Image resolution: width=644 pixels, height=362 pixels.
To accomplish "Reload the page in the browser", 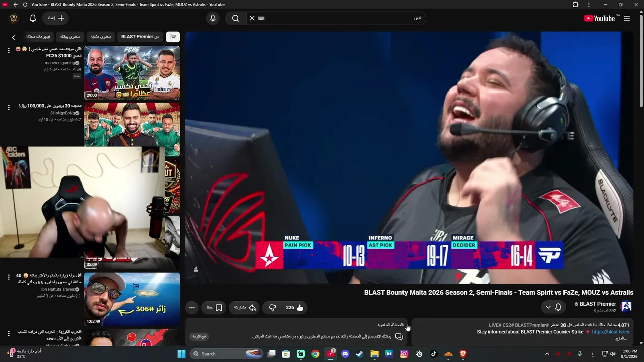I will [x=25, y=5].
